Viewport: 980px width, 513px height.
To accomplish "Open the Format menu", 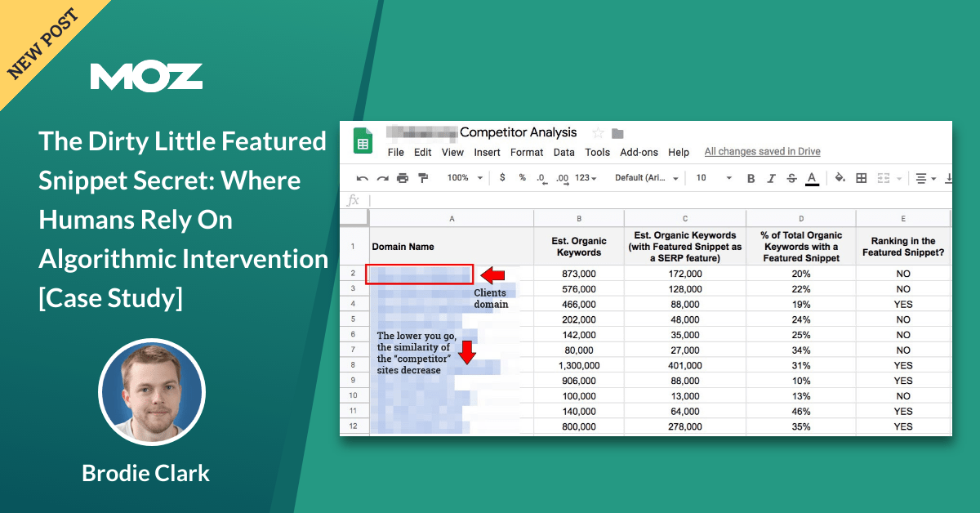I will (527, 152).
